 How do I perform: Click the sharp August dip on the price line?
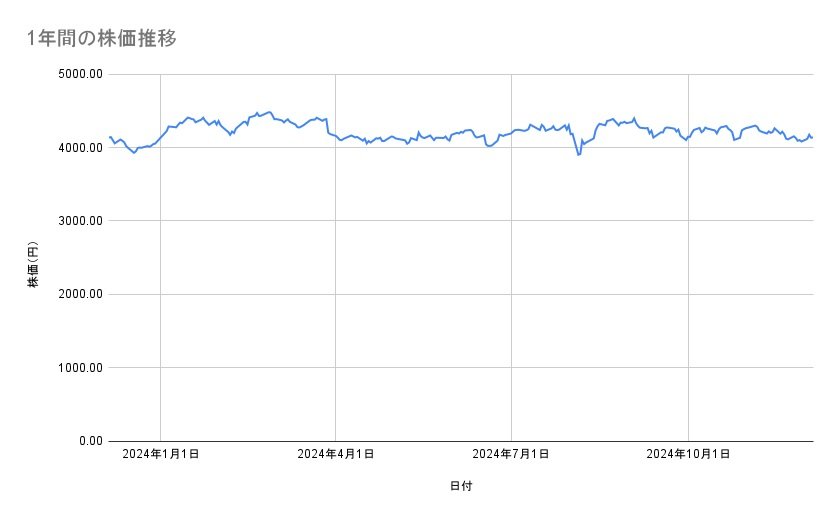point(578,154)
